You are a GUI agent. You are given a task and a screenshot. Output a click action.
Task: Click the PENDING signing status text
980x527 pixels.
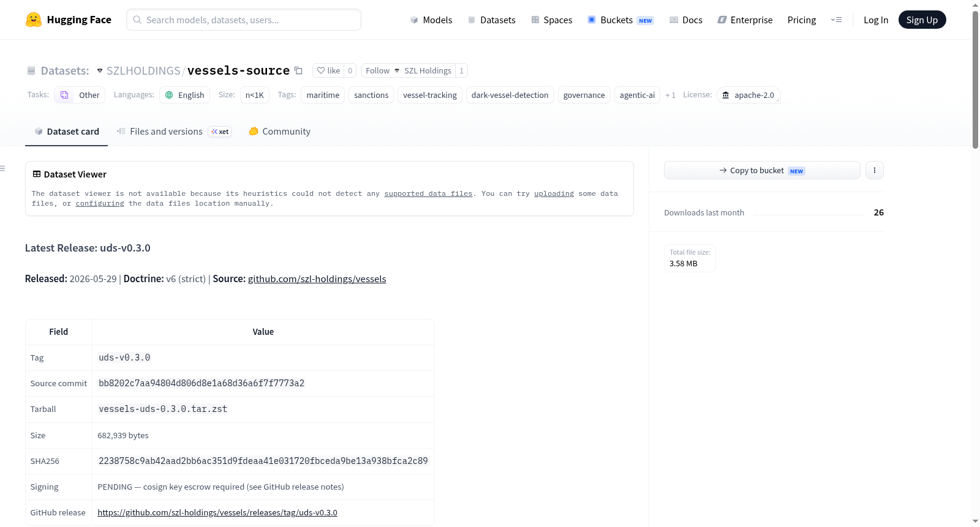click(x=221, y=487)
